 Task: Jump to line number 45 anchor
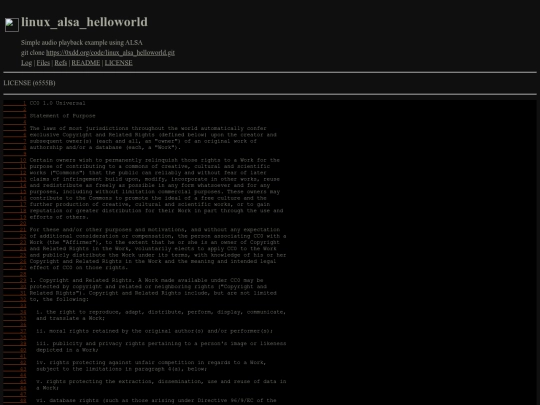coord(15,382)
